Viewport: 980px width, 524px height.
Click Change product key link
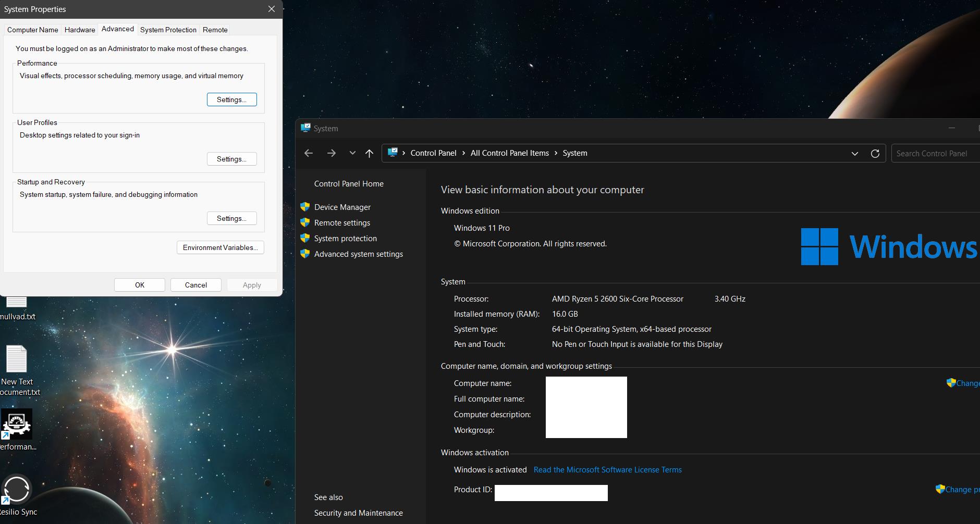coord(962,489)
